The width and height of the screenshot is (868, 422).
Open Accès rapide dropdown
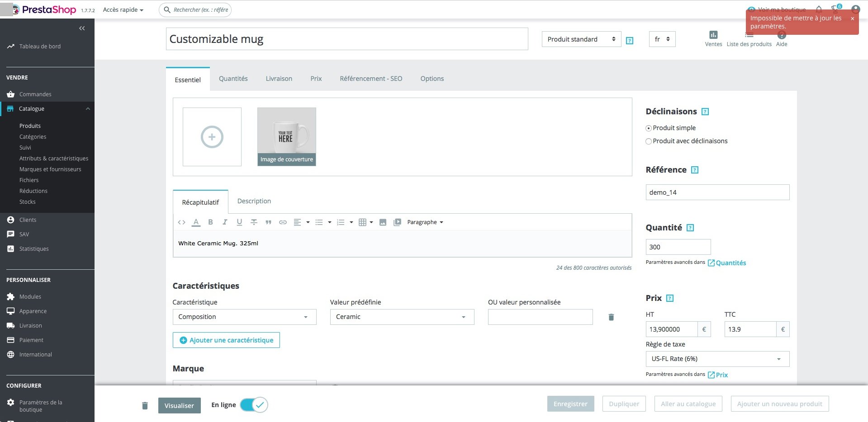[123, 9]
